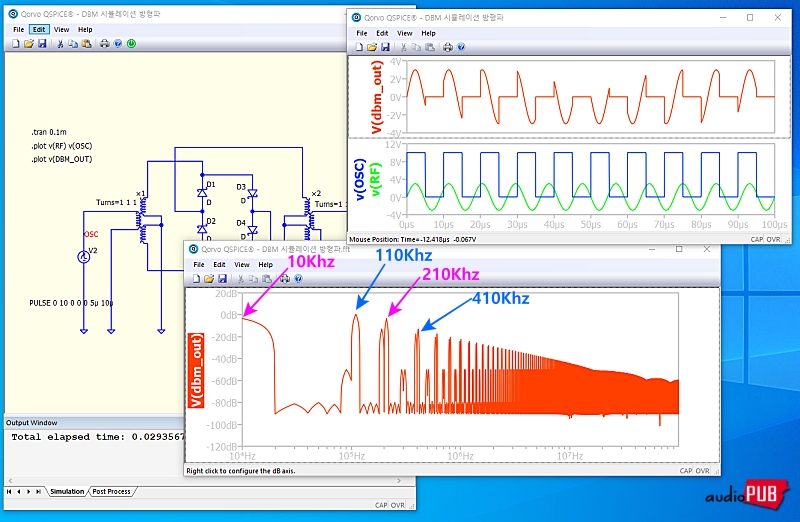Select diode D3 in schematic
This screenshot has height=522, width=800.
click(252, 193)
